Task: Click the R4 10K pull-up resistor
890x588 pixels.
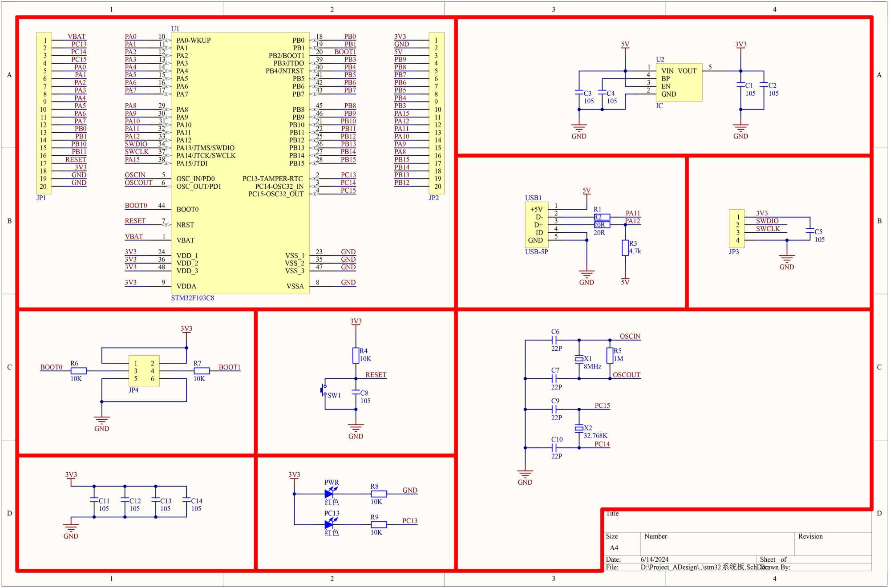Action: (x=356, y=355)
